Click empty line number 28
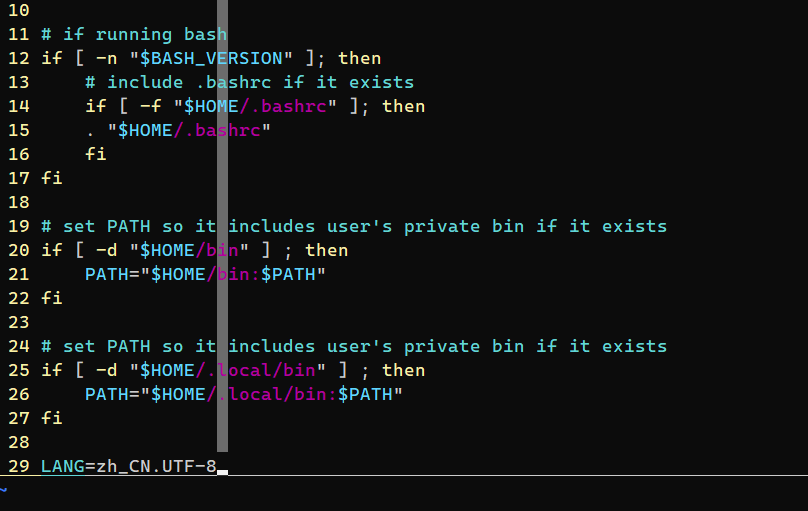 (19, 442)
